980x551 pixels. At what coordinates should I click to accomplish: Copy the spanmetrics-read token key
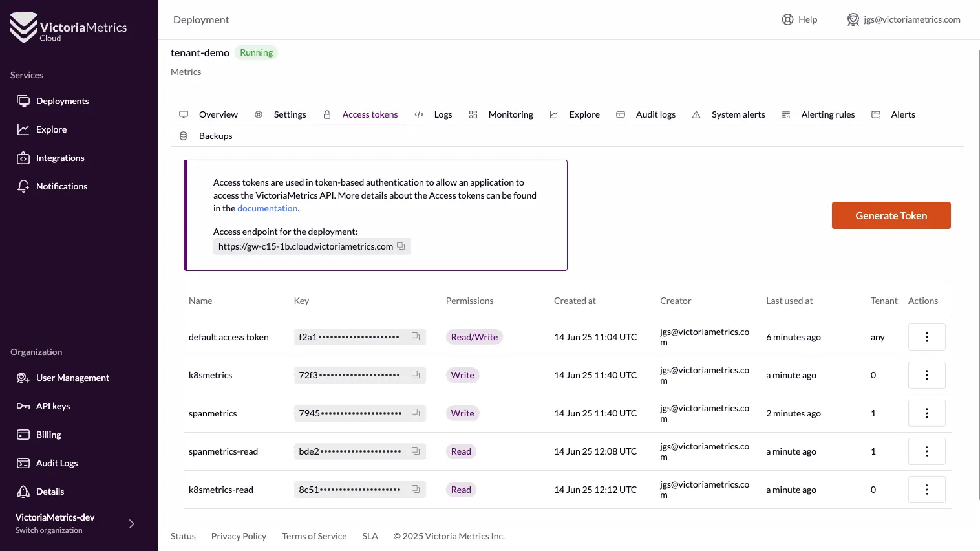[x=416, y=451]
